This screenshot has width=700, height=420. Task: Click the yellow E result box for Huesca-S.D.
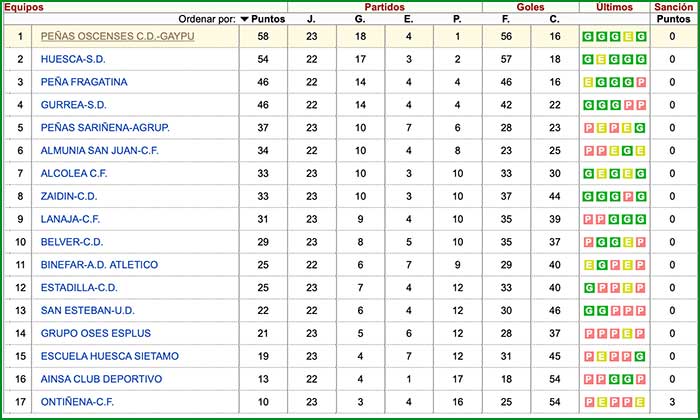tap(601, 59)
